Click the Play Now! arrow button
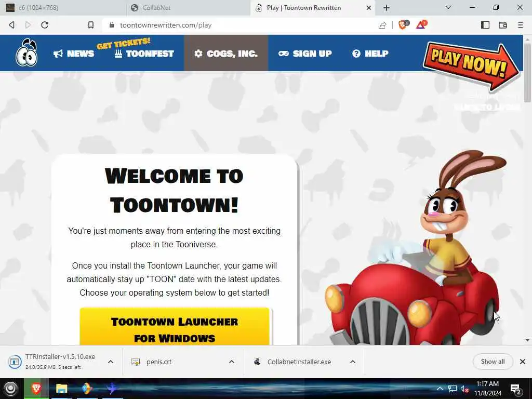Screen dimensions: 532x399 pyautogui.click(x=471, y=65)
